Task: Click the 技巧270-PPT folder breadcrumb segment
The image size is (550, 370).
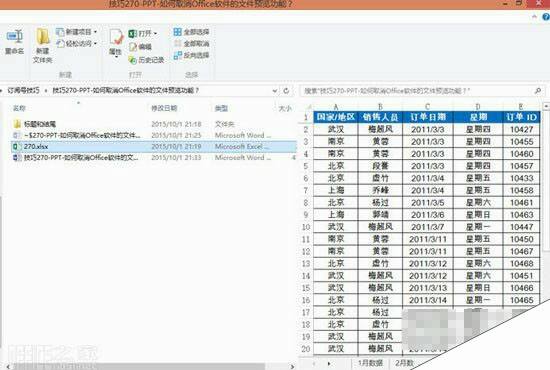Action: pos(126,90)
